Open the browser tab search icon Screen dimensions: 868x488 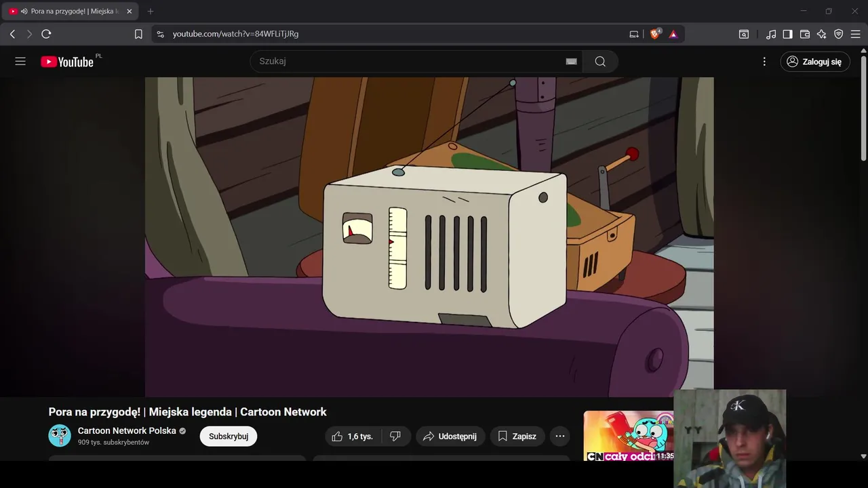click(744, 34)
